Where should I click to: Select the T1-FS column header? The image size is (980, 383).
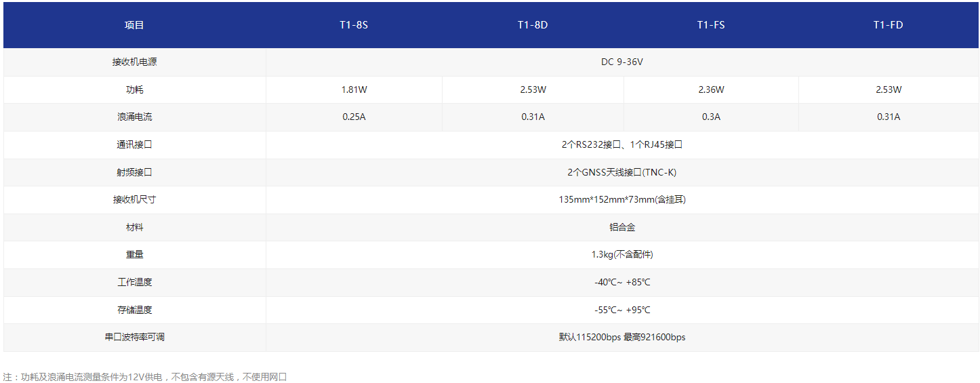[711, 25]
